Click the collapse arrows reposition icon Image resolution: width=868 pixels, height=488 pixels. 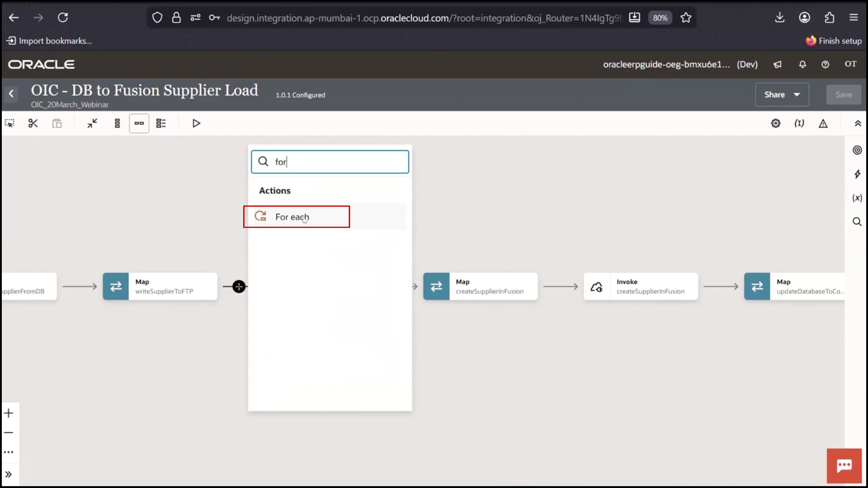(92, 123)
